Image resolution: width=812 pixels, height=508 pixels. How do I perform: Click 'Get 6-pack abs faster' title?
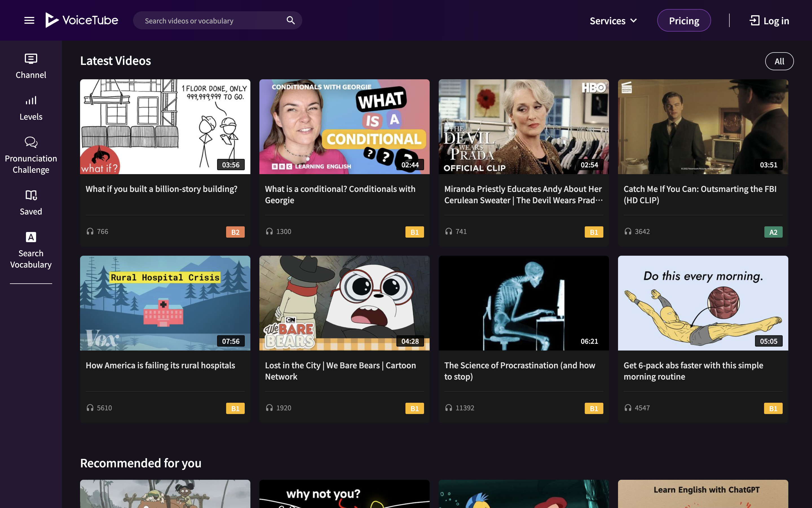693,371
